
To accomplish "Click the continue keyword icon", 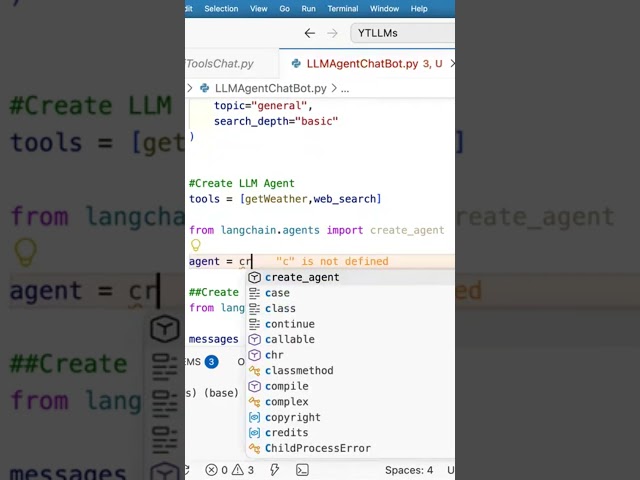I will tap(255, 324).
